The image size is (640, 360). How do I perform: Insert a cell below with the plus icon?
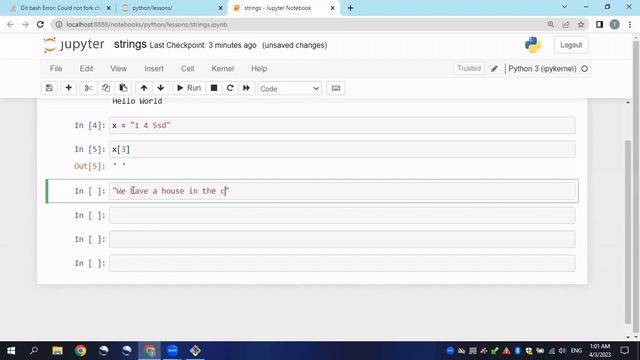point(69,88)
